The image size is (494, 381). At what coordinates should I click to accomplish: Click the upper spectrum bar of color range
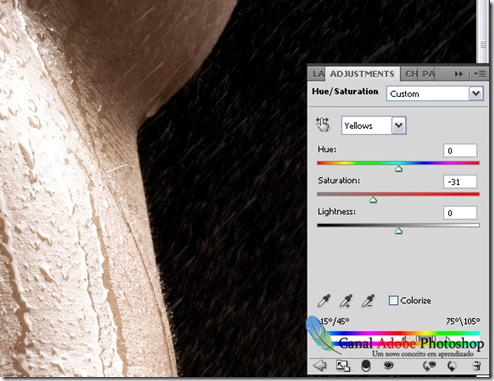[404, 333]
